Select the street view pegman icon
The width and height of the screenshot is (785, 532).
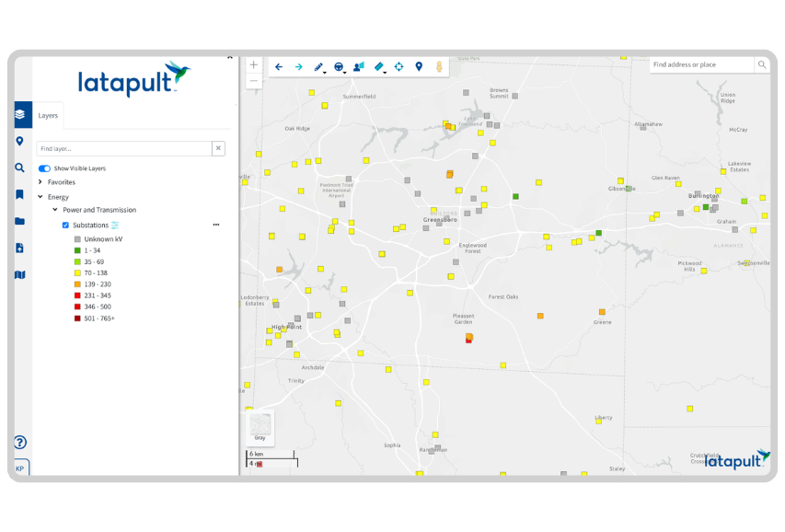[439, 66]
